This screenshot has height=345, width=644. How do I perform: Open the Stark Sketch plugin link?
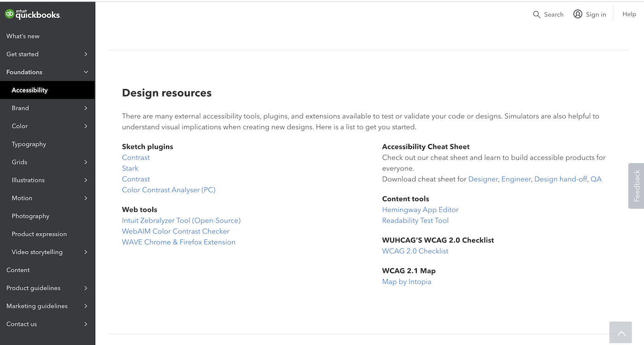coord(130,168)
